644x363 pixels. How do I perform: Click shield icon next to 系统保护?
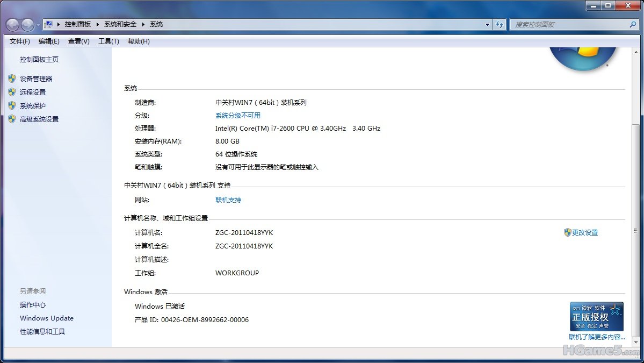pos(12,105)
